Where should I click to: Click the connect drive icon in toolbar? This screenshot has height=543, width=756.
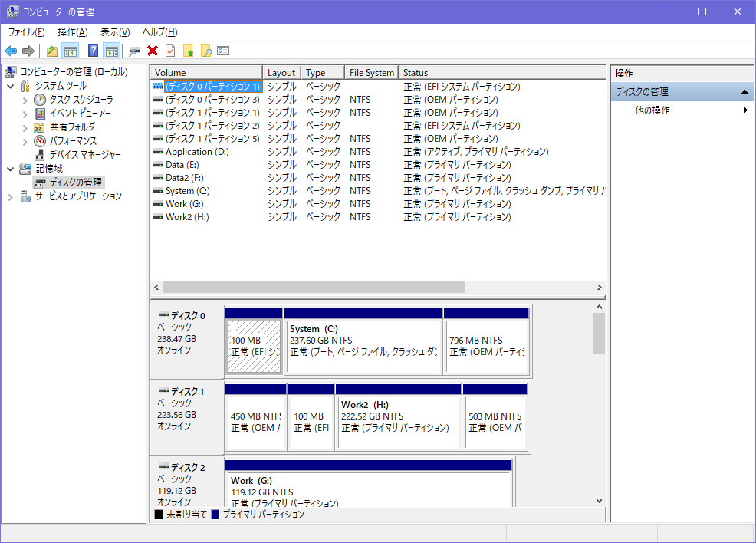(134, 51)
